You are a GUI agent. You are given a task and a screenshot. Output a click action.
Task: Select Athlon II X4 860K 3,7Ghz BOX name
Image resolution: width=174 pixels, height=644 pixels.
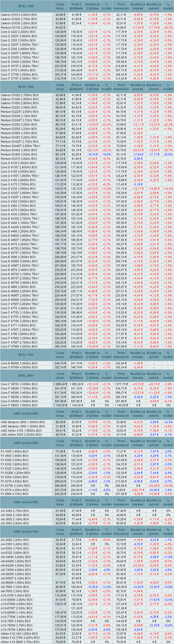[x=20, y=642]
